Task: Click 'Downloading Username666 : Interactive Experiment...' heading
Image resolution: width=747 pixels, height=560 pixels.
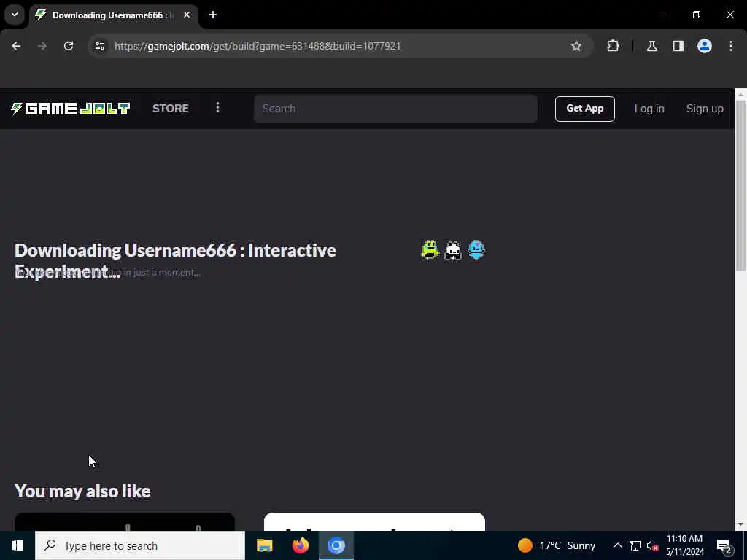Action: pos(175,260)
